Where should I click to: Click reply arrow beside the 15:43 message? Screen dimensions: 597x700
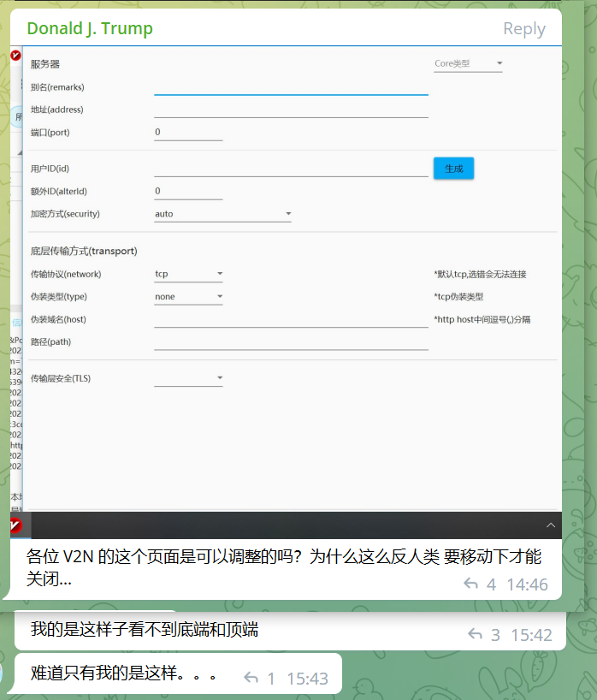[251, 679]
